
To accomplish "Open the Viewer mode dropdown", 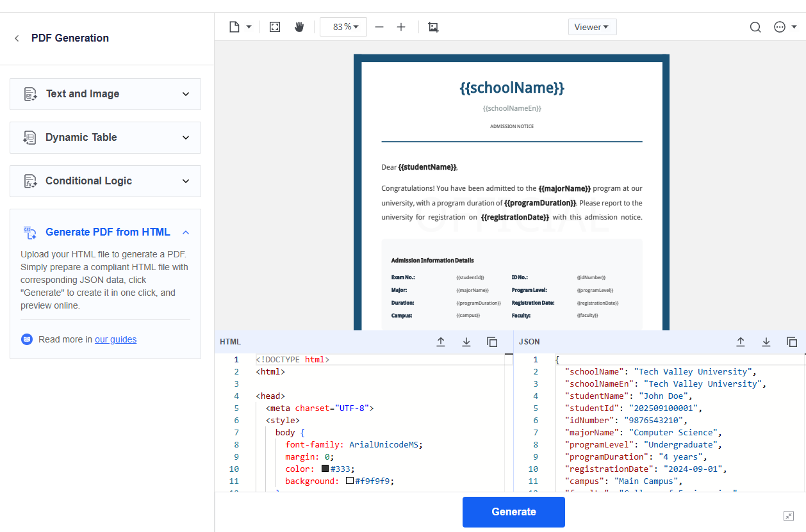I will click(x=592, y=27).
